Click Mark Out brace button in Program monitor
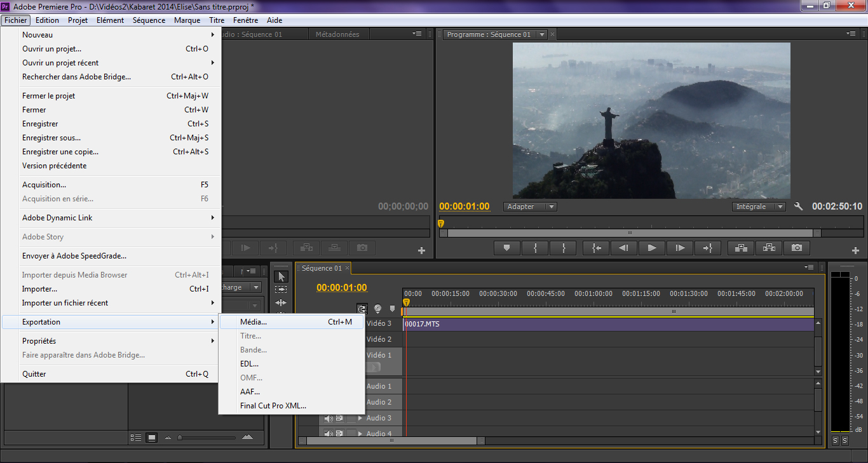This screenshot has height=463, width=868. [563, 248]
